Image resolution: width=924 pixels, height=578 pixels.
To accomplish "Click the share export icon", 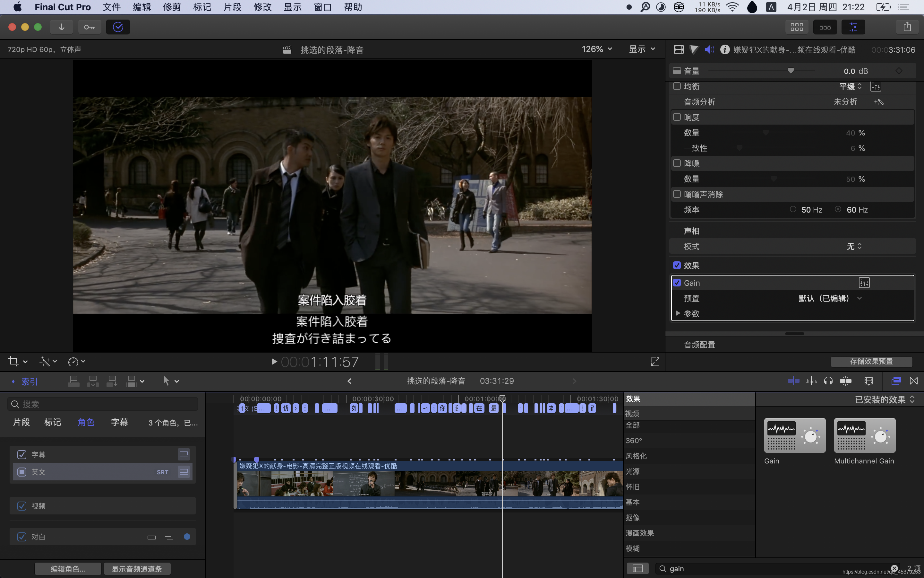I will pyautogui.click(x=907, y=27).
